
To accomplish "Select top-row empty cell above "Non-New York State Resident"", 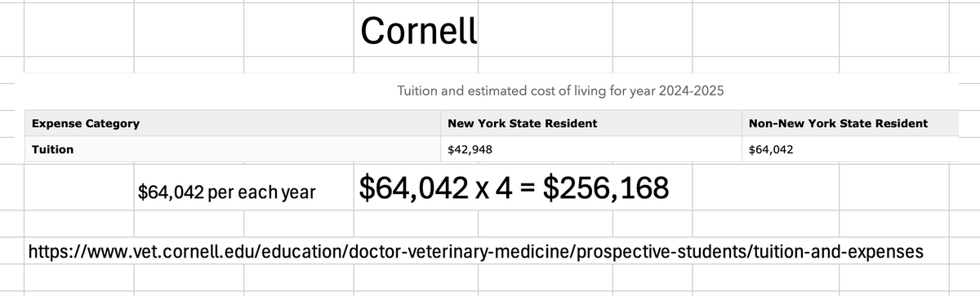I will (x=764, y=31).
